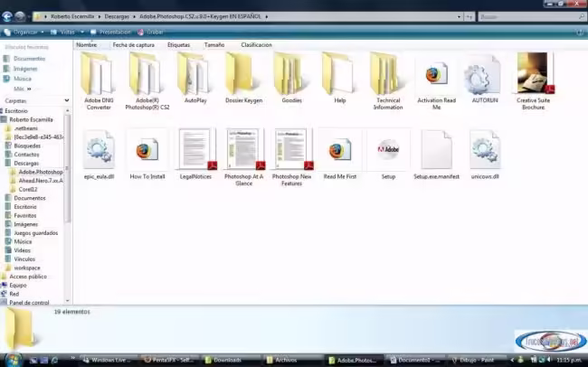Open Imágenes in favorite links

pos(21,69)
